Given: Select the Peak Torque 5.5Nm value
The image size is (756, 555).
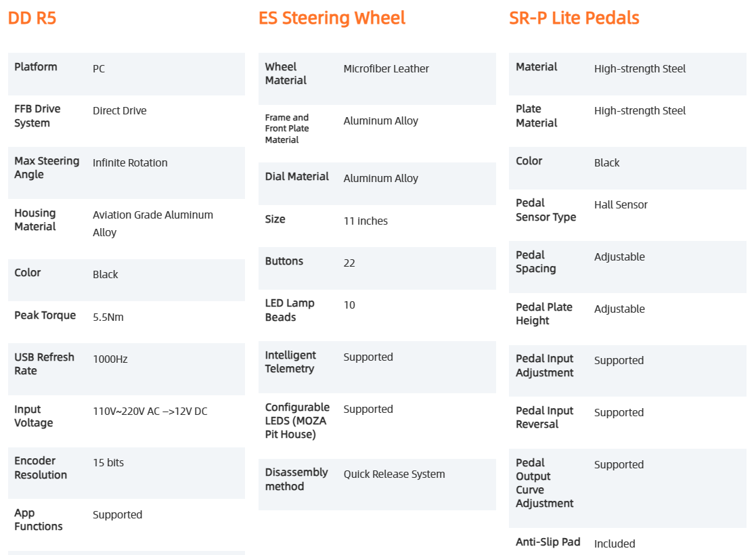Looking at the screenshot, I should [108, 317].
